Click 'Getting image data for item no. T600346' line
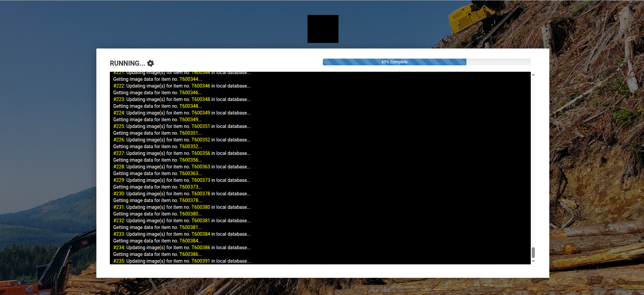 157,93
